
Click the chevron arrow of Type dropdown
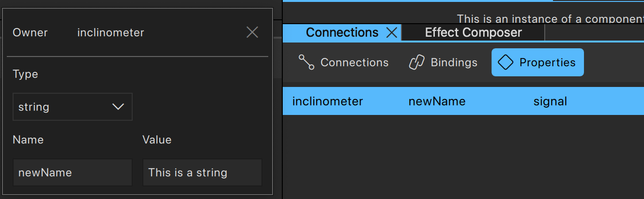pyautogui.click(x=118, y=107)
